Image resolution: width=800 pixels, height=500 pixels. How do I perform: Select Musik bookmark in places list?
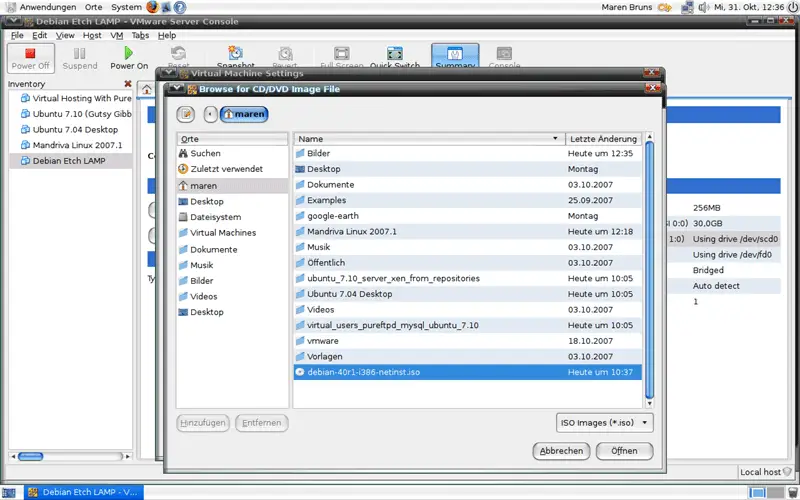pyautogui.click(x=232, y=265)
